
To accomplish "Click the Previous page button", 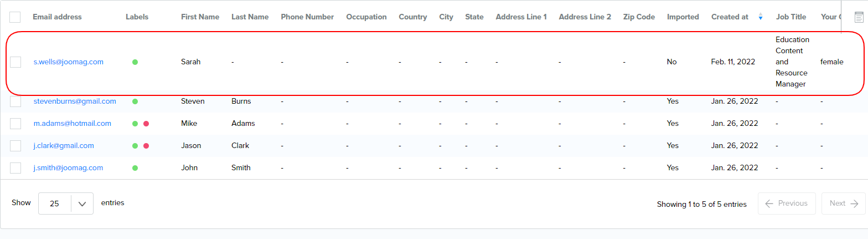I will tap(786, 204).
